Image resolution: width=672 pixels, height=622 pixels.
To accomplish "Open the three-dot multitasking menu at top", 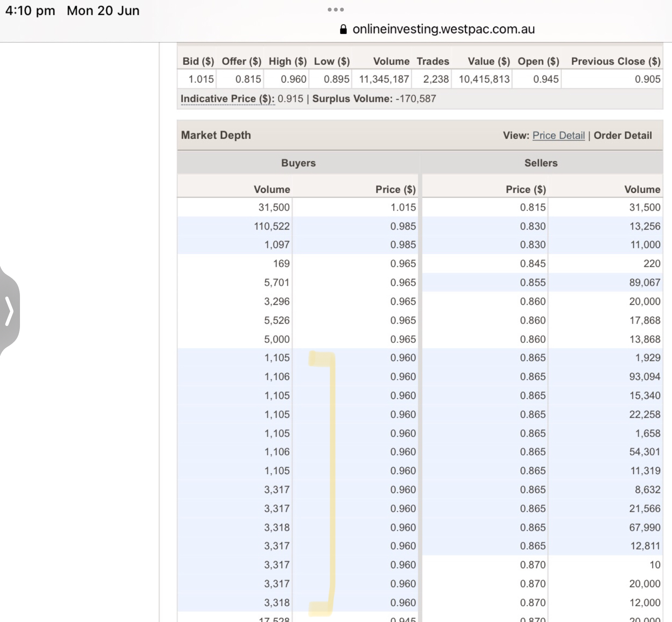I will [335, 10].
